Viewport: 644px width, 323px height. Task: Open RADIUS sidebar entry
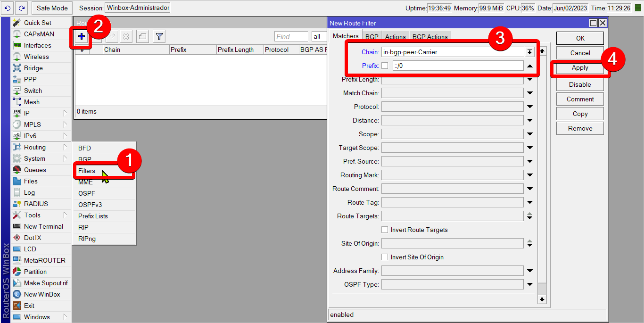[41, 204]
